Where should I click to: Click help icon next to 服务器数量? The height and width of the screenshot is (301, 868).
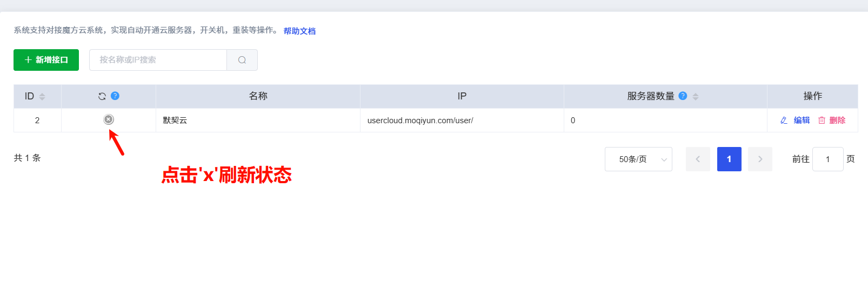coord(683,96)
